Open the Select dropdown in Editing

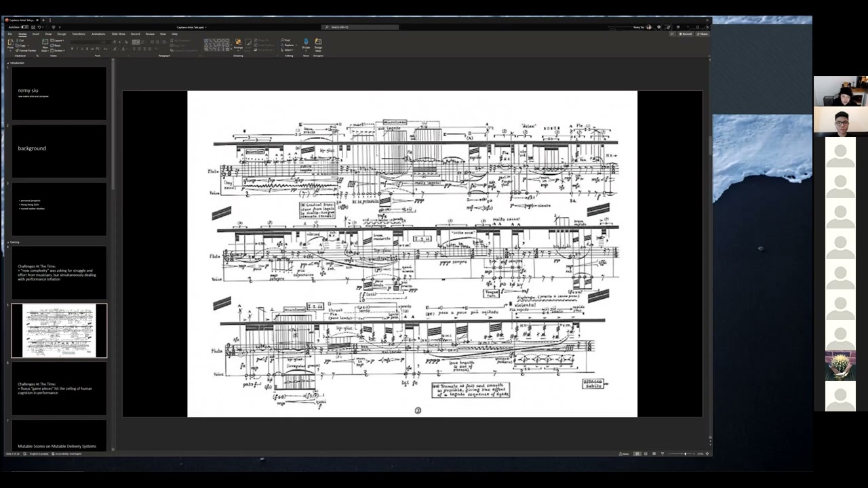coord(288,50)
